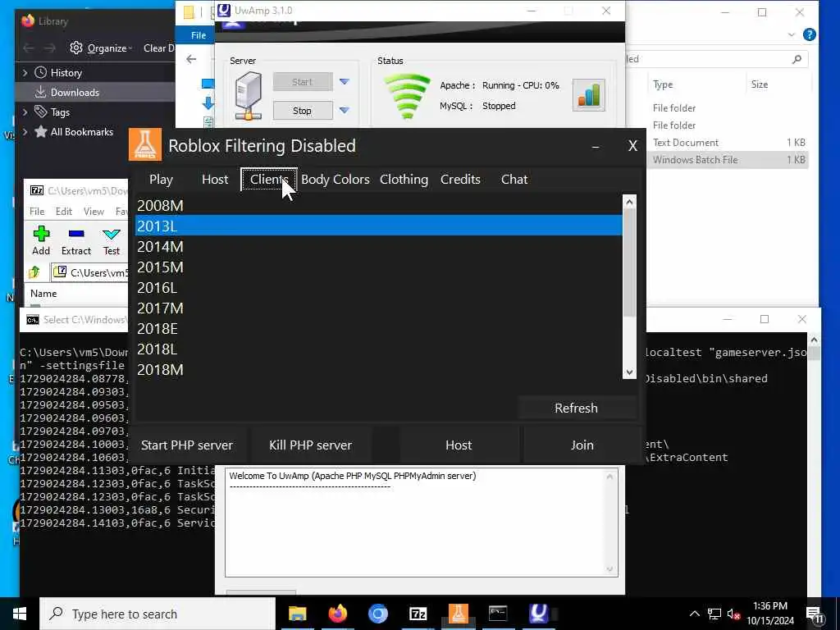
Task: Click the Join button
Action: click(x=582, y=445)
